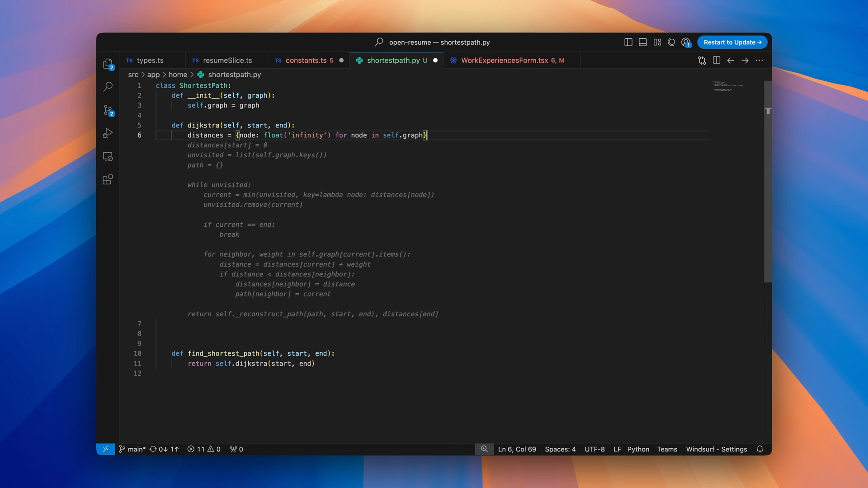The image size is (868, 488).
Task: Open the More Actions ellipsis menu
Action: point(759,60)
